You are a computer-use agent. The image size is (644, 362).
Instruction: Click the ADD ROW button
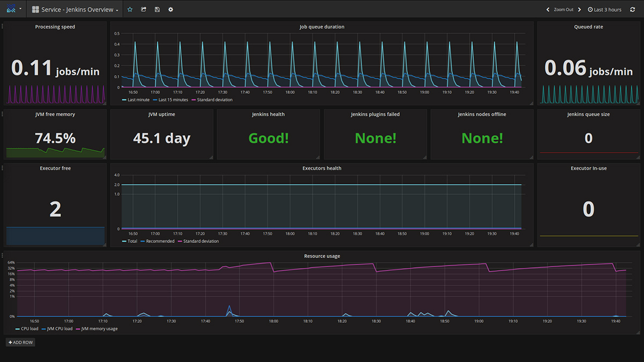[x=20, y=342]
